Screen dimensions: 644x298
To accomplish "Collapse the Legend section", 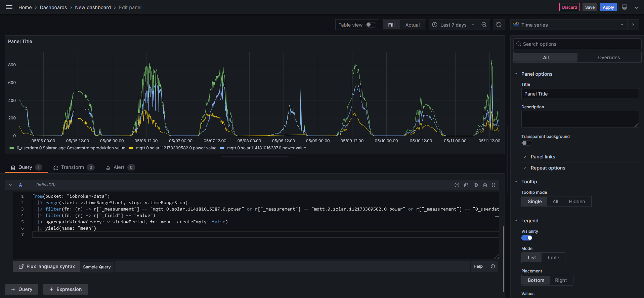I will [516, 221].
